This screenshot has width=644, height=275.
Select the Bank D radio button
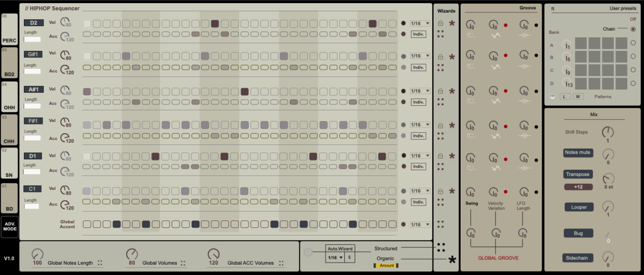coord(633,83)
